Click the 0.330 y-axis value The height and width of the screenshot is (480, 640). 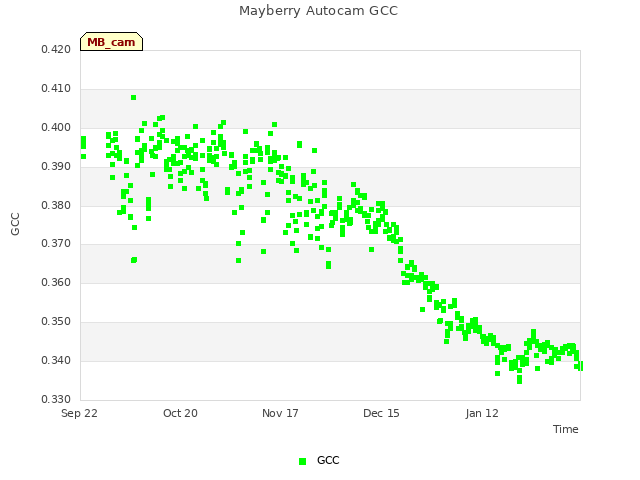(56, 399)
